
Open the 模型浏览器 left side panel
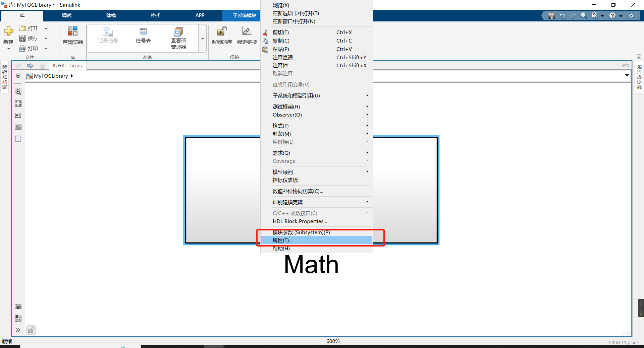pyautogui.click(x=4, y=77)
